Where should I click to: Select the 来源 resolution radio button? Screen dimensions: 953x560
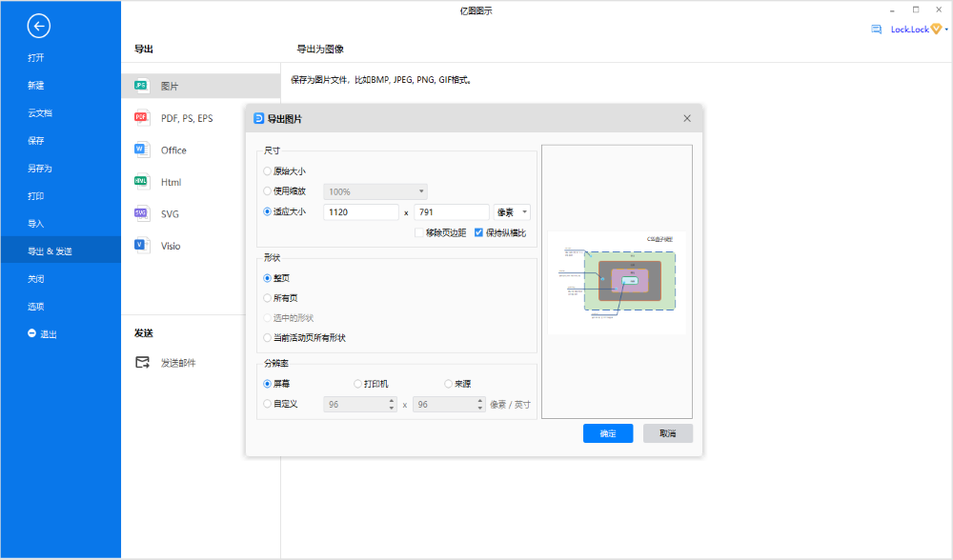(448, 384)
